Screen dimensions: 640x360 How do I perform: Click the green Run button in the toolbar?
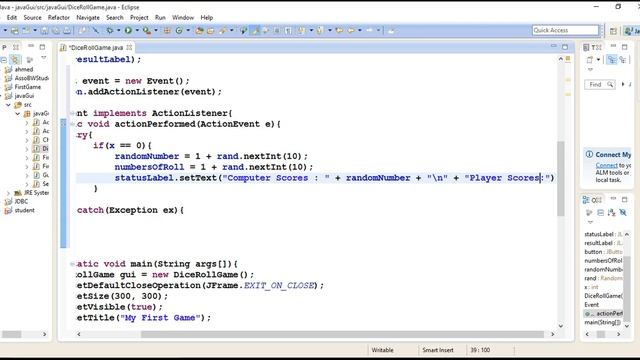pyautogui.click(x=128, y=30)
